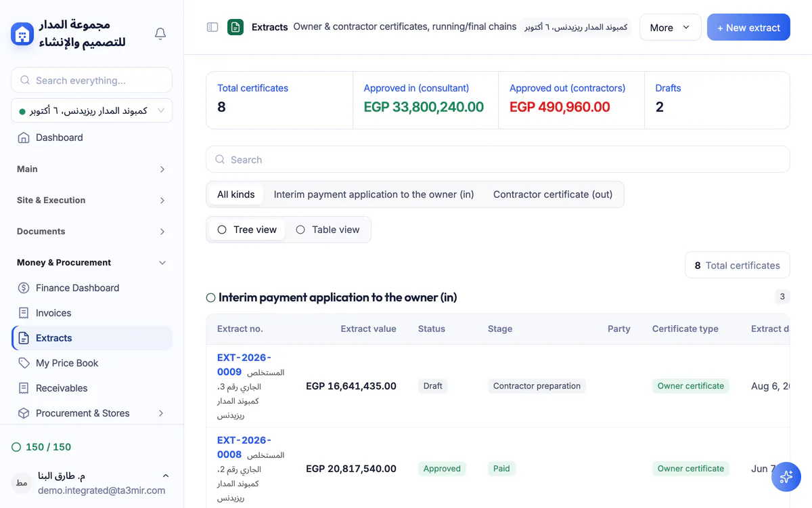Viewport: 812px width, 508px height.
Task: Click the Approved out (contractors) amount
Action: point(560,107)
